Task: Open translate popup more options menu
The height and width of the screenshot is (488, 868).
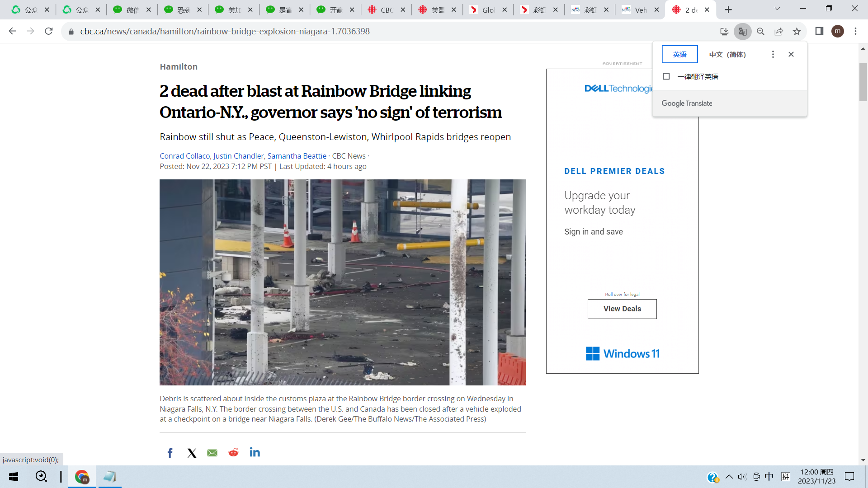Action: point(773,54)
